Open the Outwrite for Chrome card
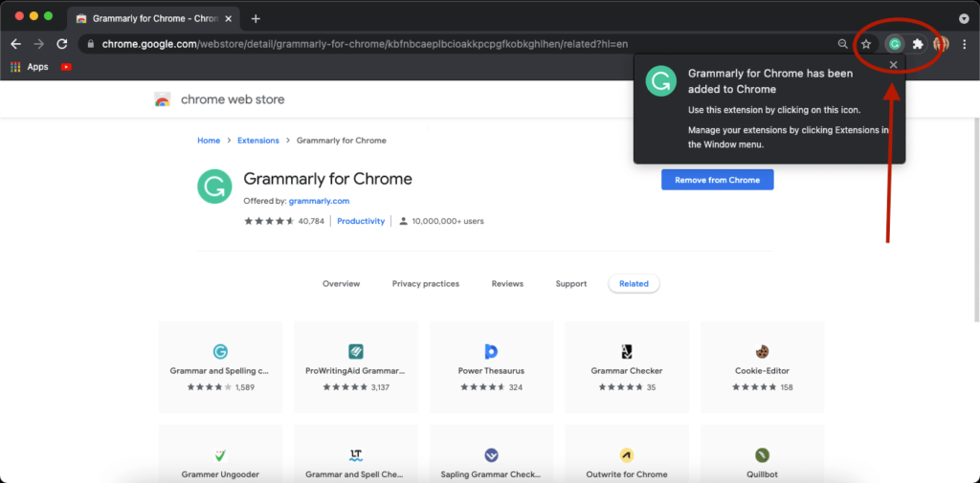 click(x=627, y=453)
